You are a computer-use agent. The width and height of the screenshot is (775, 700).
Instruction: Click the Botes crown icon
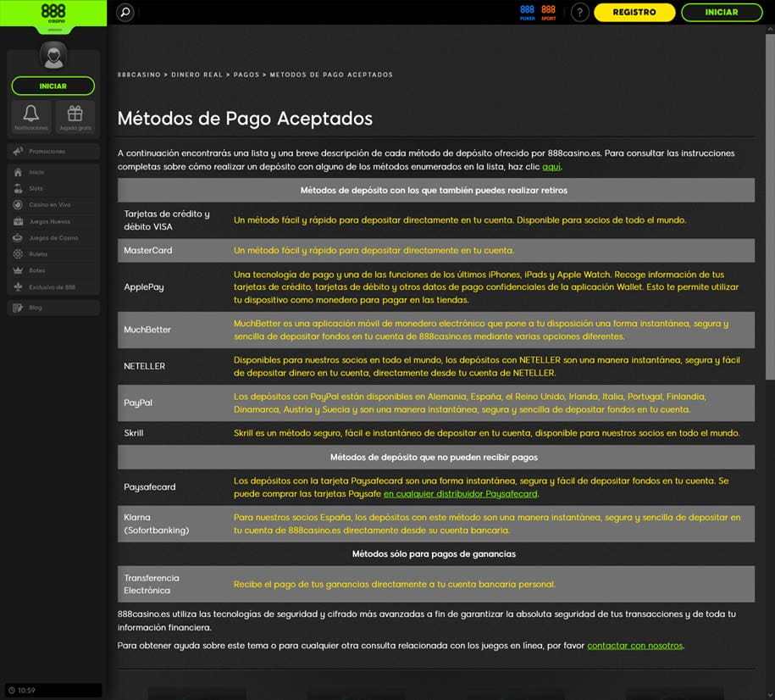coord(18,270)
